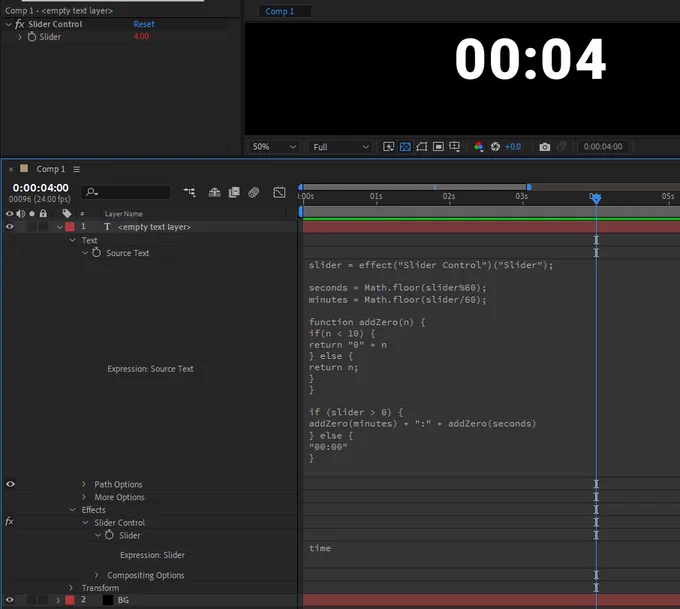Expand the Transform group
This screenshot has height=609, width=680.
[71, 587]
